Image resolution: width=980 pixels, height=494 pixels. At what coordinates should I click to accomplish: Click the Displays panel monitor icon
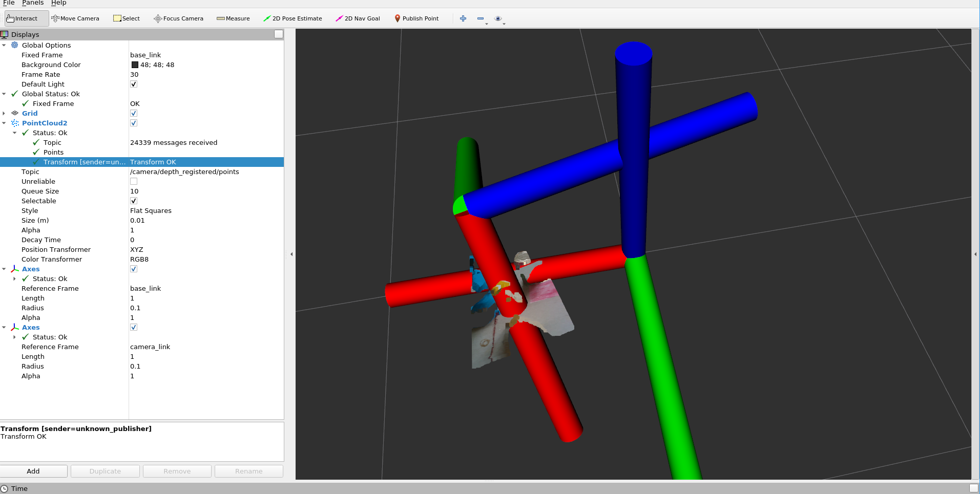click(5, 34)
